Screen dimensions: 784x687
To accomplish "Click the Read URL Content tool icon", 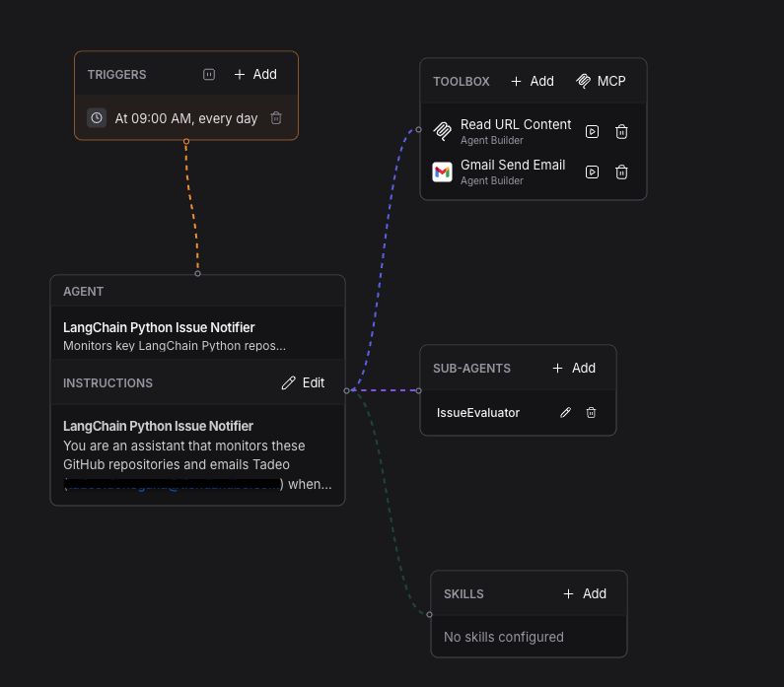I will [x=442, y=131].
